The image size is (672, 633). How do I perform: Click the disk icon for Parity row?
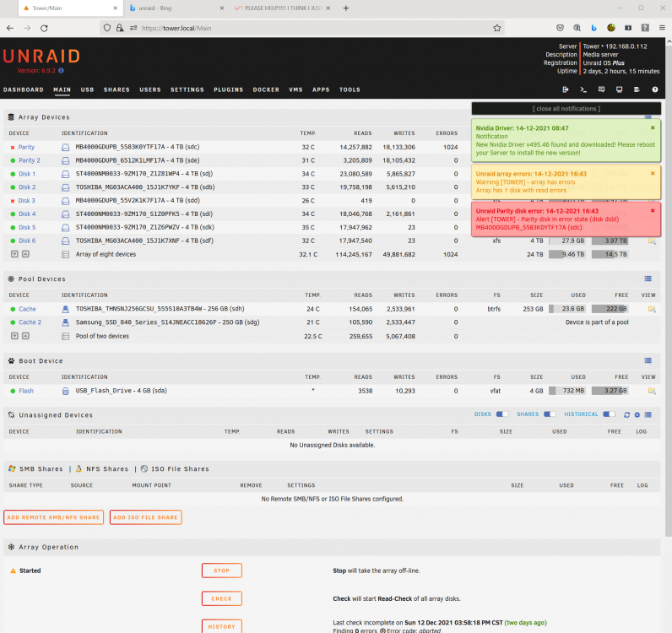(65, 148)
